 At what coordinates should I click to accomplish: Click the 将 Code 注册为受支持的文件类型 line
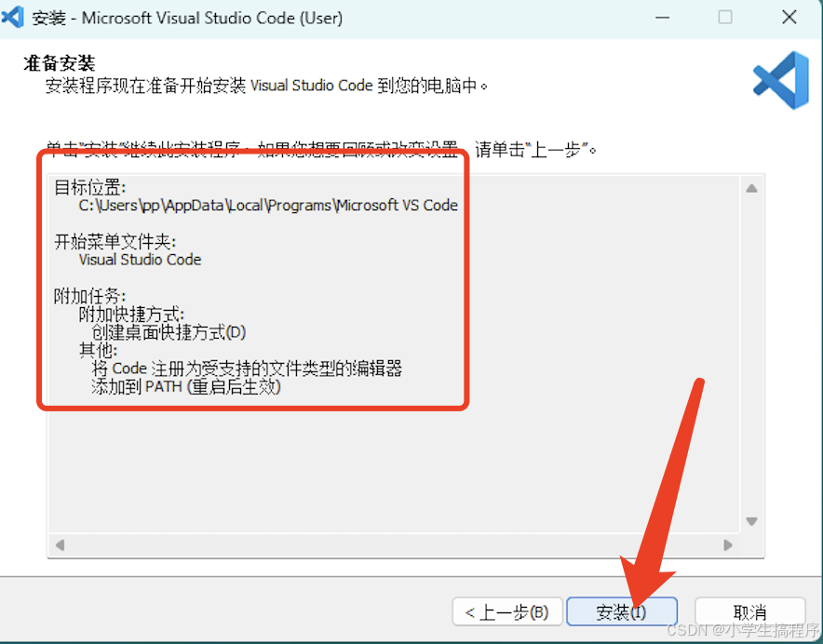[247, 369]
